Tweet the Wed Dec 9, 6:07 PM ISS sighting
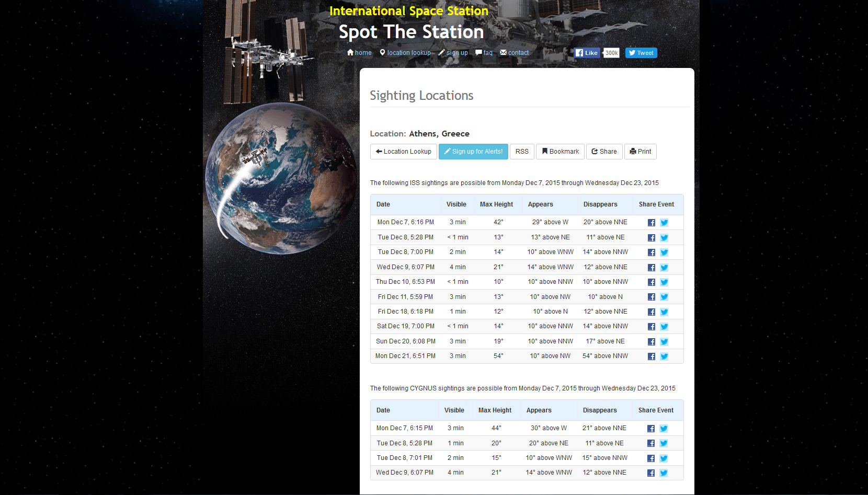 tap(664, 268)
